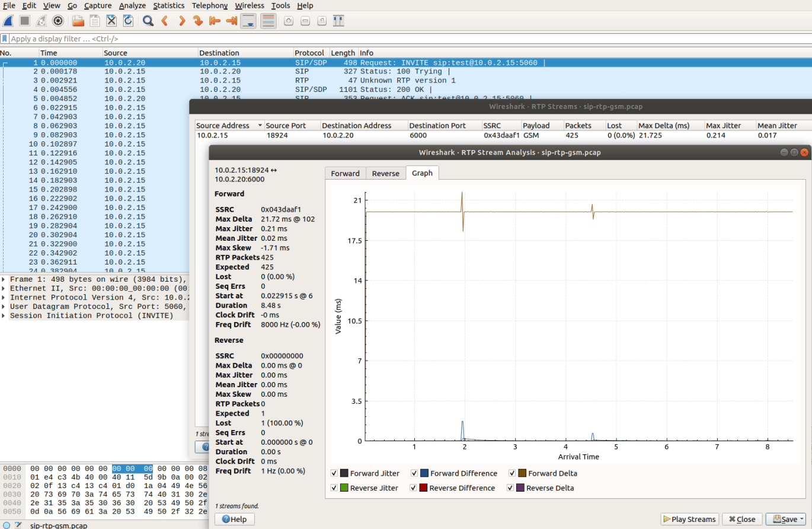Toggle Forward Jitter graph checkbox
Viewport: 812px width, 529px height.
pos(334,473)
